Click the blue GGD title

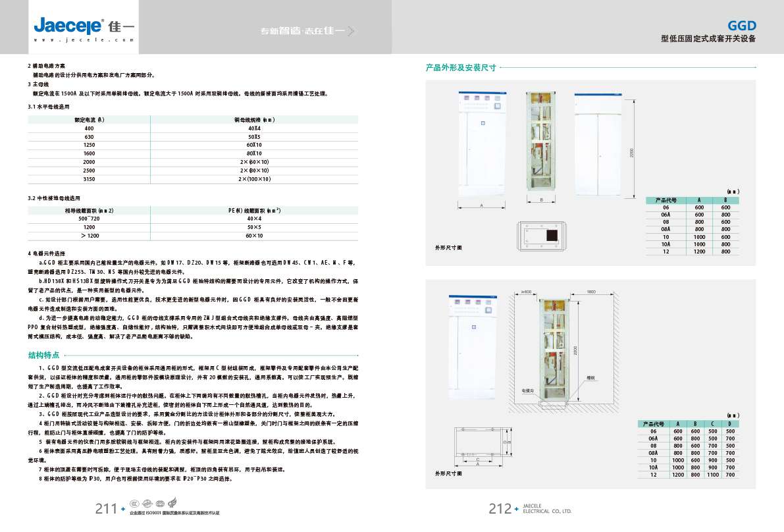tap(741, 26)
